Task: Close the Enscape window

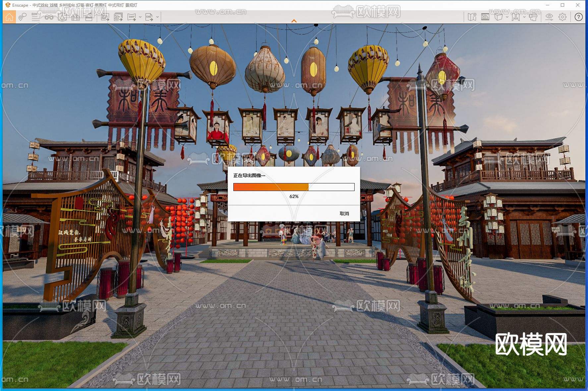Action: tap(578, 5)
